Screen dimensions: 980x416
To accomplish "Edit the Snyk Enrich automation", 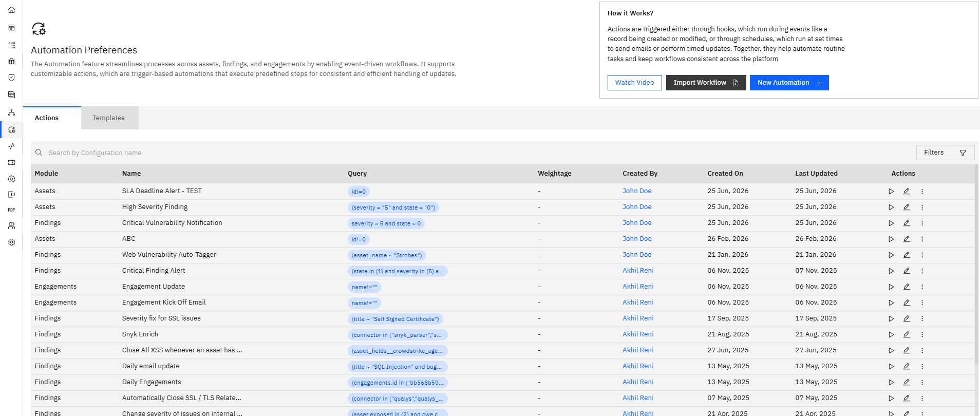I will pyautogui.click(x=907, y=335).
